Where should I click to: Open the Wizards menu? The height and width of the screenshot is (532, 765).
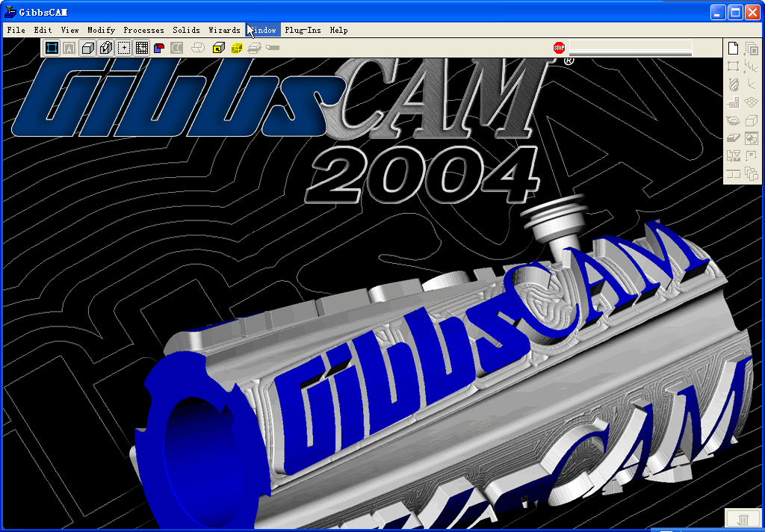click(224, 30)
